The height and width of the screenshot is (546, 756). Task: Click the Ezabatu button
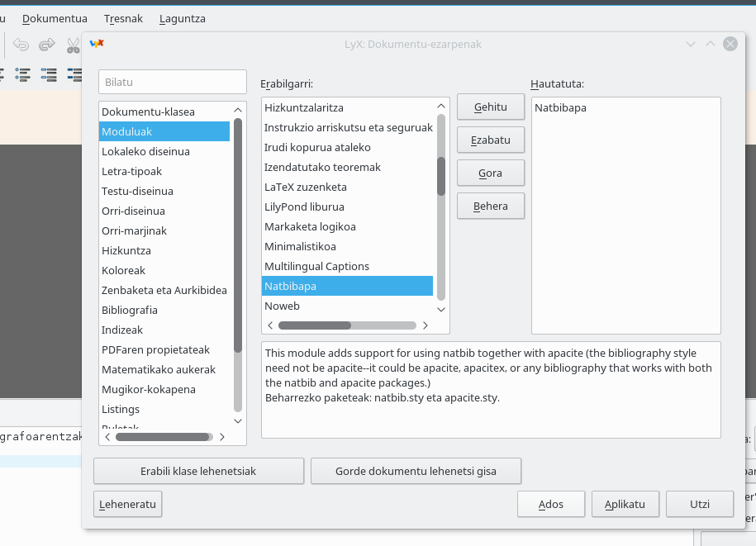coord(490,140)
